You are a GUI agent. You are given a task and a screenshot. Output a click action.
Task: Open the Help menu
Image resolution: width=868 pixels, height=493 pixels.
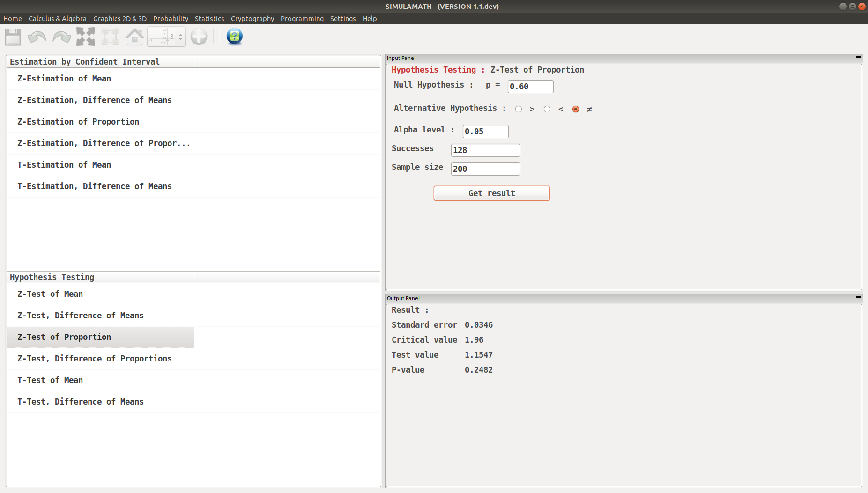pos(370,19)
